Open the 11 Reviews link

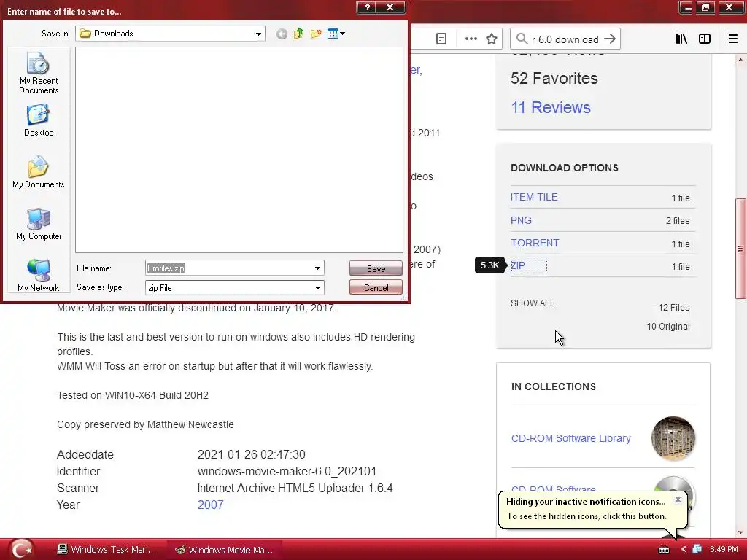(x=550, y=108)
